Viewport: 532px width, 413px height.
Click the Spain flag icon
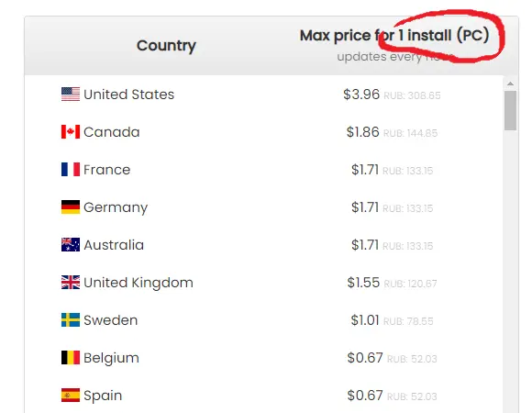point(71,396)
